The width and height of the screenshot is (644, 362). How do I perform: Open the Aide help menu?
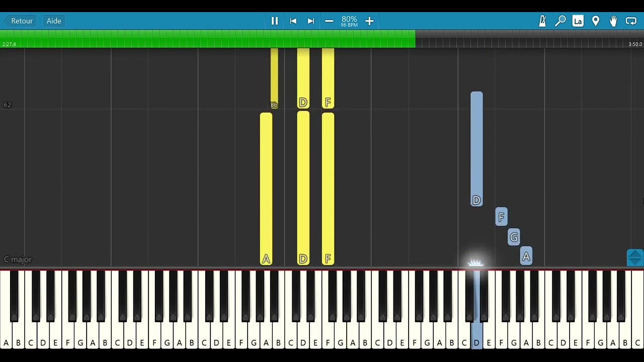point(54,21)
